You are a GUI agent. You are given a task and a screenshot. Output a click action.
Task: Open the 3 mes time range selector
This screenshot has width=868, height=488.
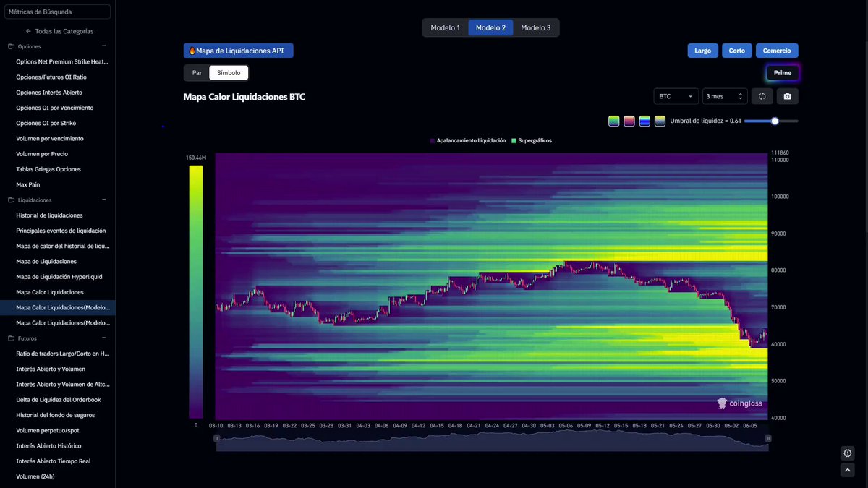[x=725, y=96]
